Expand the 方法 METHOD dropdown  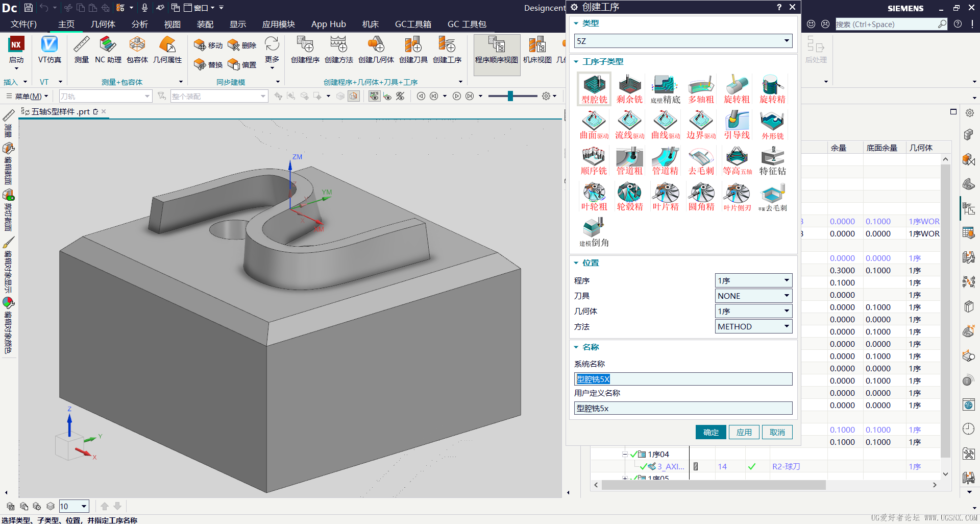[786, 326]
